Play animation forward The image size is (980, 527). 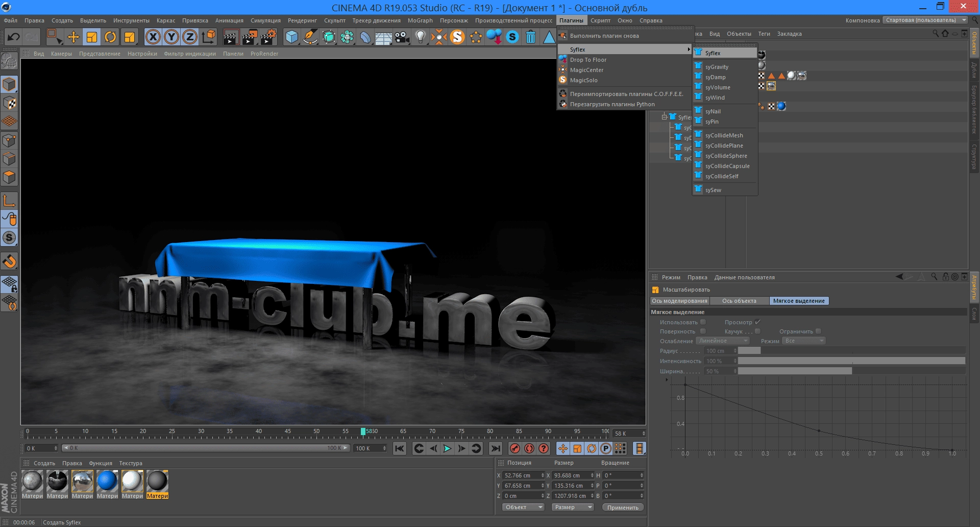(x=447, y=448)
